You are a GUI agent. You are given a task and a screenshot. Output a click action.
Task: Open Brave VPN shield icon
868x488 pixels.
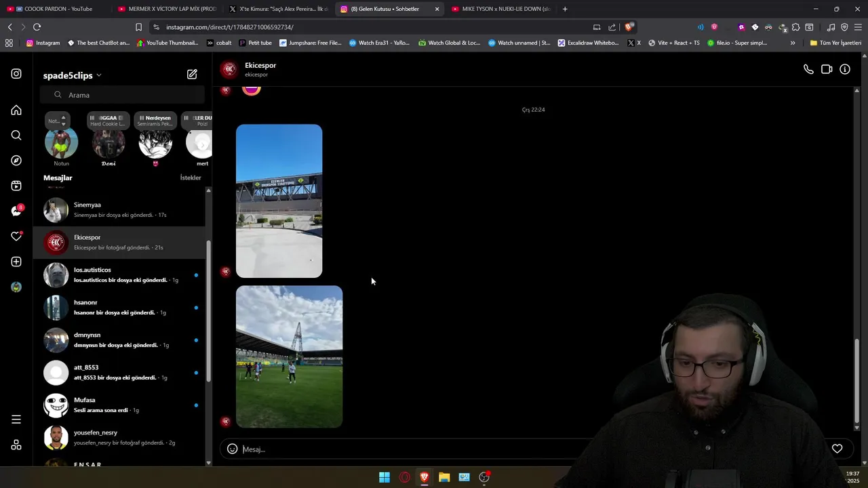844,27
